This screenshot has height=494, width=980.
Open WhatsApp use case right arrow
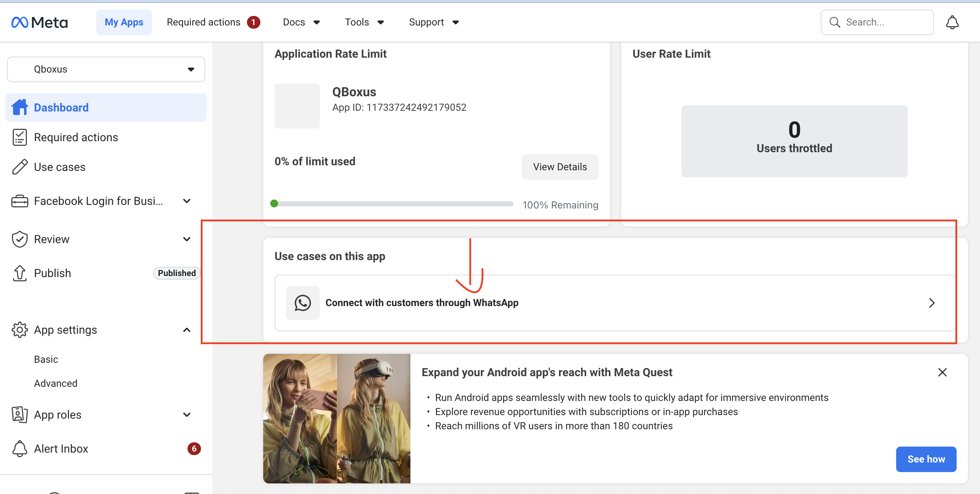click(x=932, y=303)
